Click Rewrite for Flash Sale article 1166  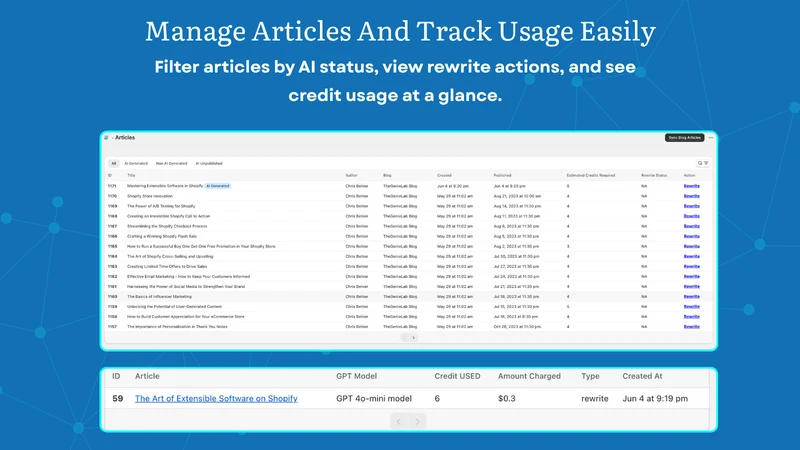[691, 236]
